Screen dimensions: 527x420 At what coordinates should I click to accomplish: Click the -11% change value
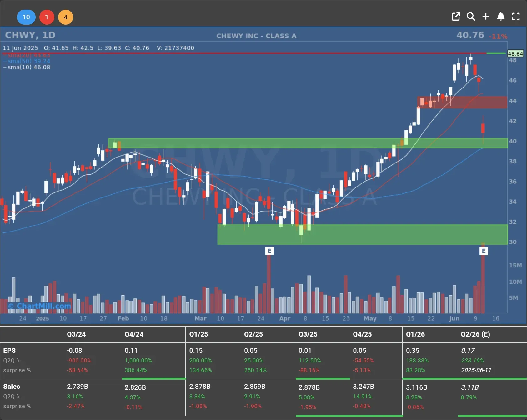pos(498,37)
